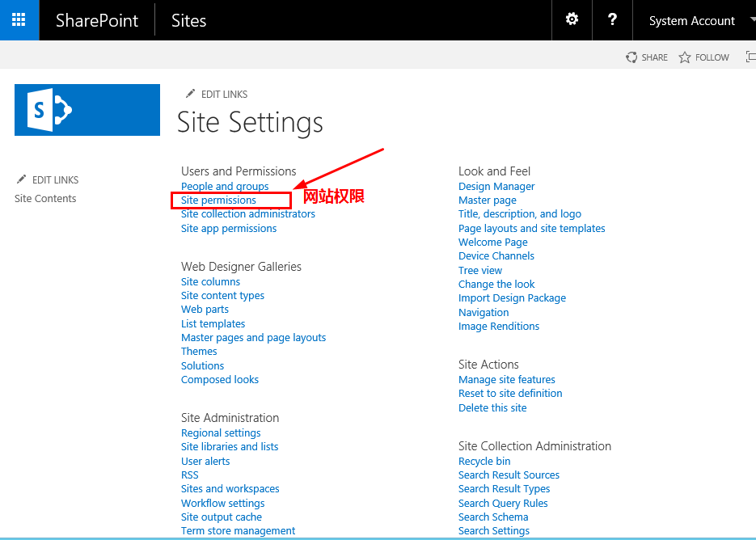Open Regional settings

point(221,433)
